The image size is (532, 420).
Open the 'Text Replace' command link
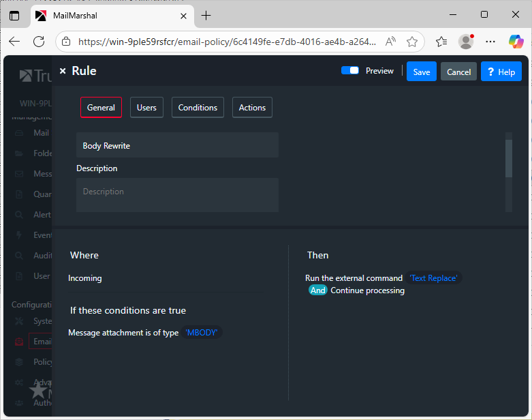tap(434, 278)
